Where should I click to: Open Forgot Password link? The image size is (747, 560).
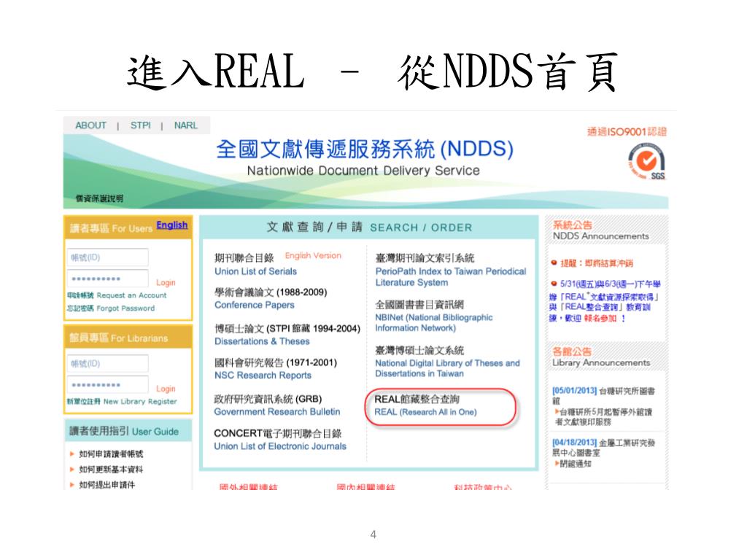pyautogui.click(x=111, y=308)
